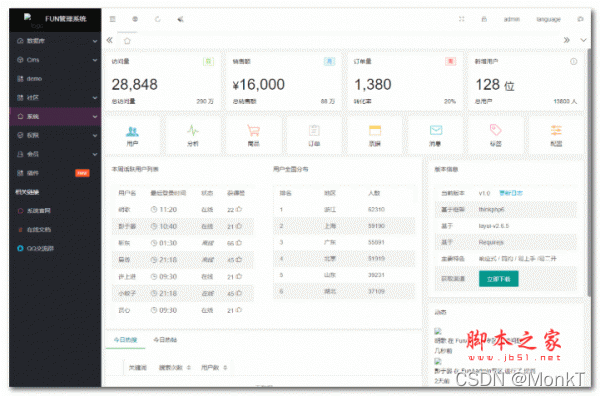This screenshot has width=600, height=396.
Task: Open the 商品 shopping cart shortcut
Action: tap(253, 131)
